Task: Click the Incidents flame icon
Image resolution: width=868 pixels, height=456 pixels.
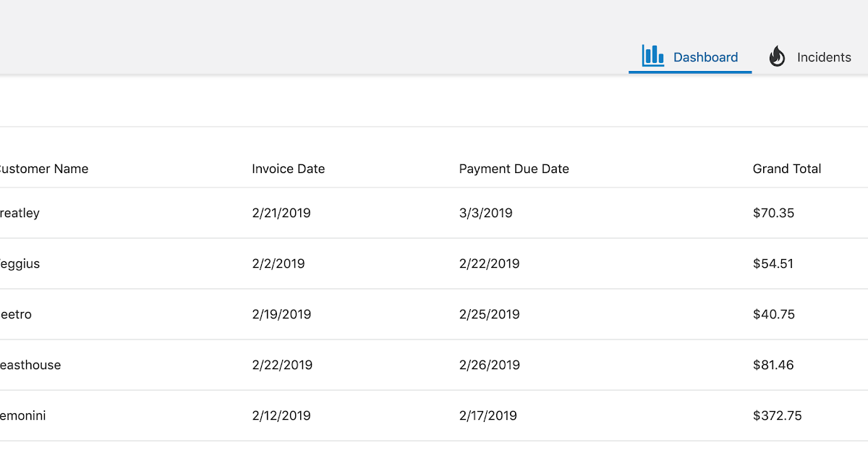Action: [x=777, y=56]
